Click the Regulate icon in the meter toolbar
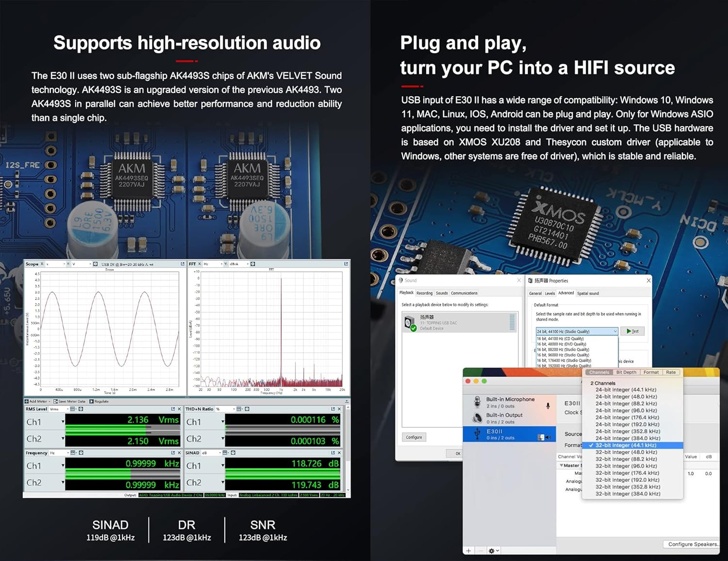The image size is (728, 561). coord(92,401)
